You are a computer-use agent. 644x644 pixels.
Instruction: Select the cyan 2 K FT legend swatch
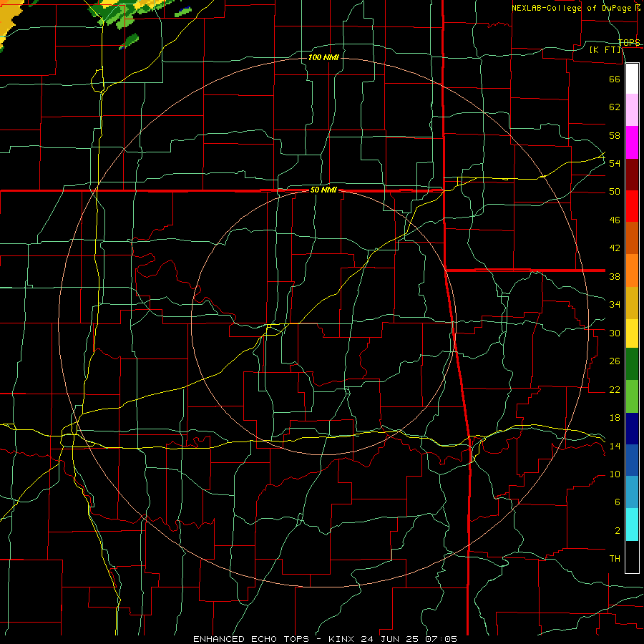632,525
